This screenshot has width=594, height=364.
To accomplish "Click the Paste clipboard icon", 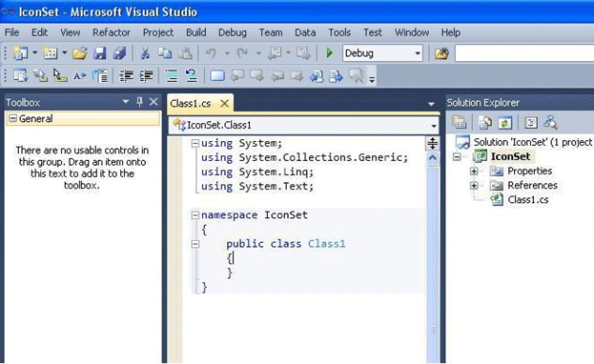I will [185, 53].
